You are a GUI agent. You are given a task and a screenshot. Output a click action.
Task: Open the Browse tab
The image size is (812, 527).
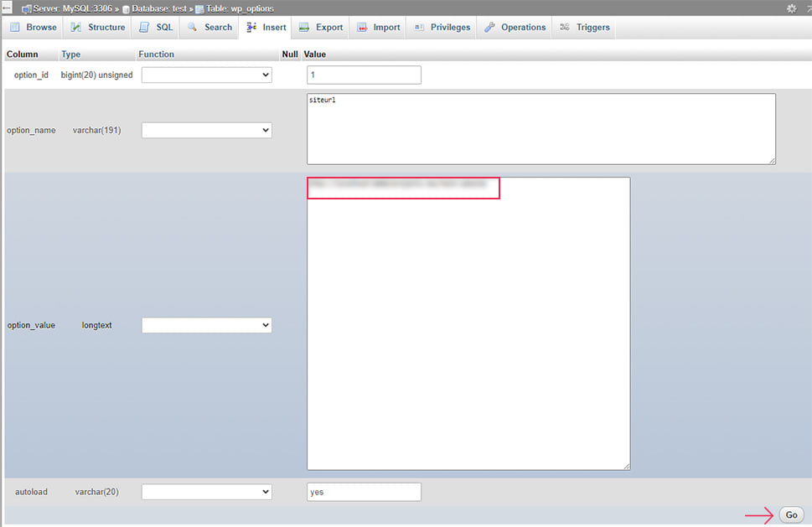point(34,27)
